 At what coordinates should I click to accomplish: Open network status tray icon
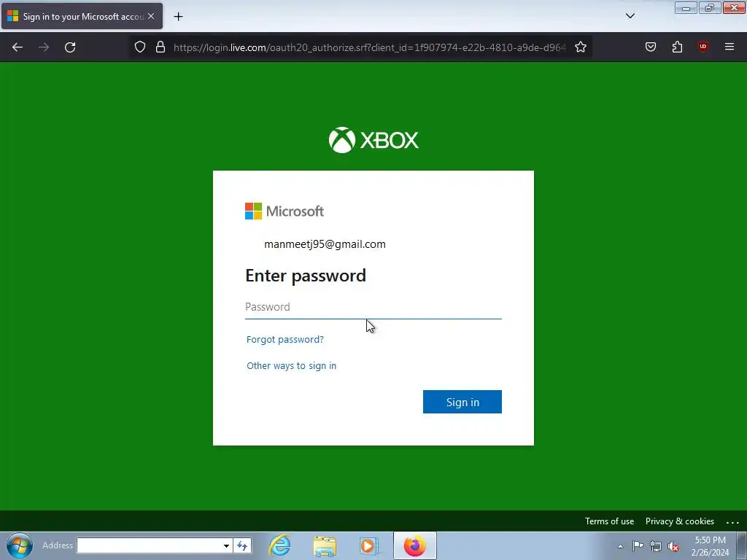point(656,546)
